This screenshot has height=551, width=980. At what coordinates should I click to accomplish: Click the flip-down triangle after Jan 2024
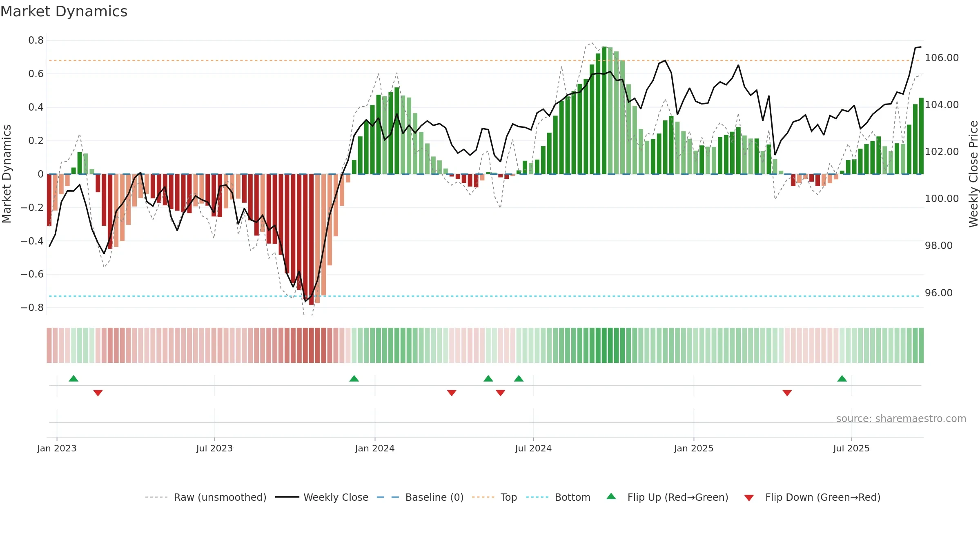(452, 393)
